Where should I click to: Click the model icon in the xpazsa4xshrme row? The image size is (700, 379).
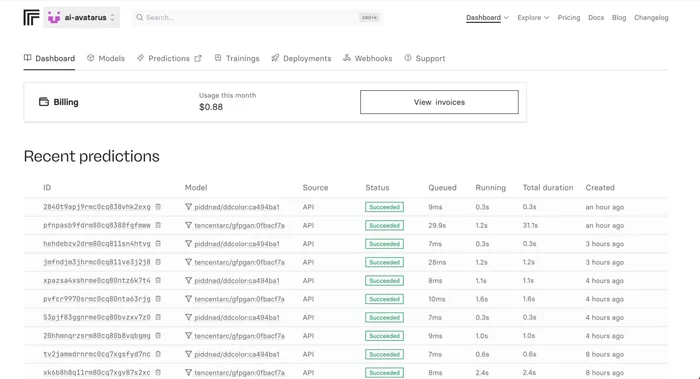coord(188,280)
